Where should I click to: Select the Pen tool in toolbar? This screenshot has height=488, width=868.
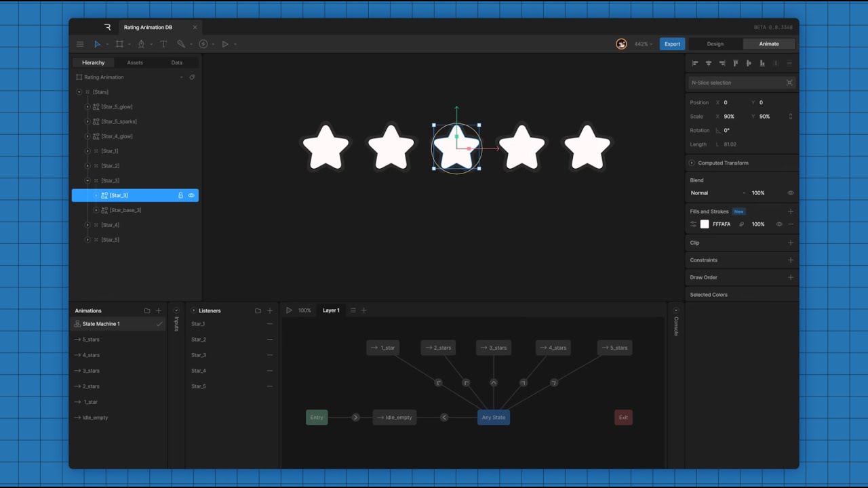pyautogui.click(x=141, y=44)
